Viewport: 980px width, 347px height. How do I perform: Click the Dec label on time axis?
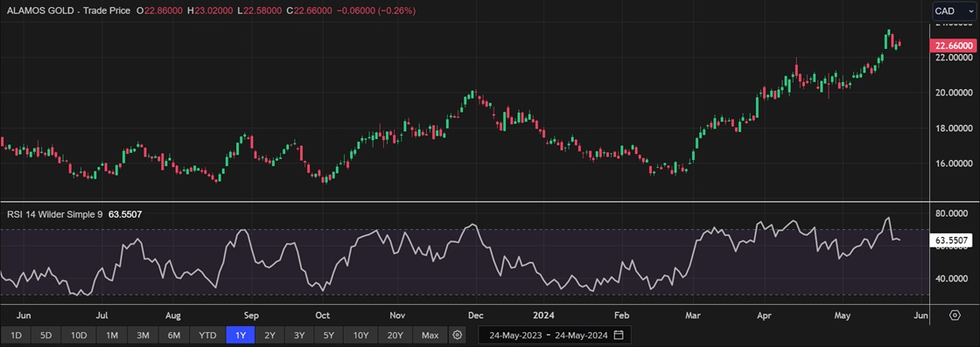475,315
